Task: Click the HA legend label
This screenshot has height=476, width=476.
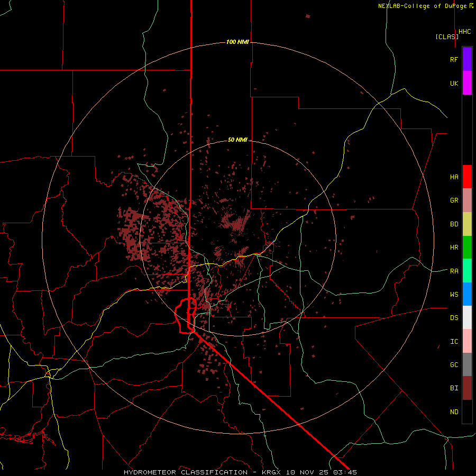Action: click(x=454, y=177)
